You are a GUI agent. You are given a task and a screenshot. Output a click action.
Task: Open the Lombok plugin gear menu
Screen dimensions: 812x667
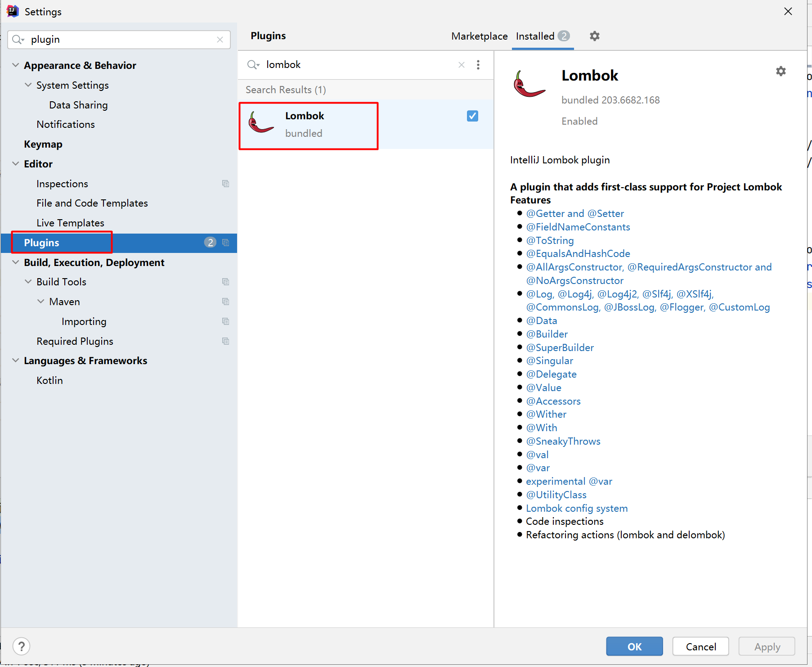click(781, 71)
